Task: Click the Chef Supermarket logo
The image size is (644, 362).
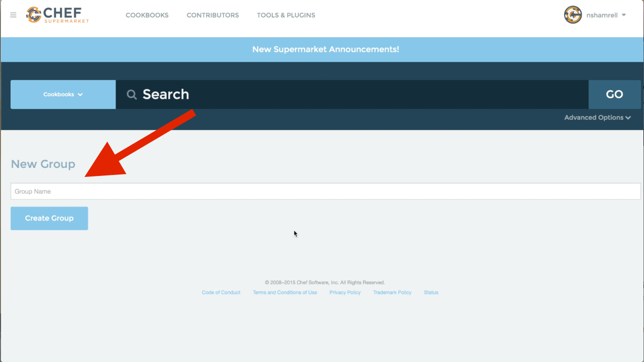Action: point(57,15)
